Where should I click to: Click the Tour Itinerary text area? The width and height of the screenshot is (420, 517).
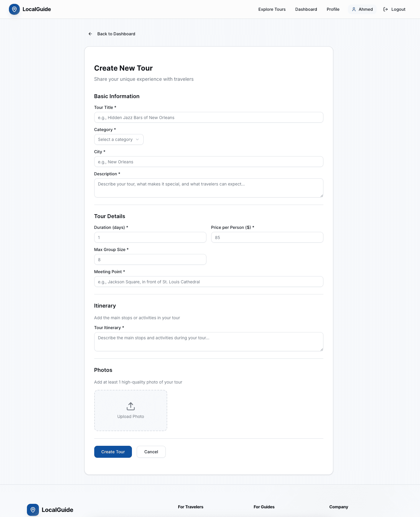tap(209, 341)
